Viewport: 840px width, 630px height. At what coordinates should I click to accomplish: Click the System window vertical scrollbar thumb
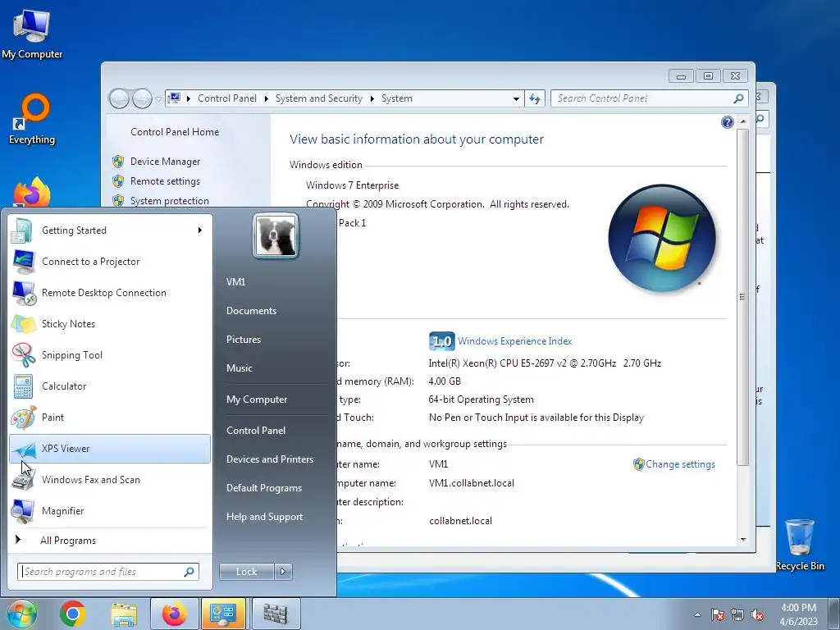click(742, 296)
